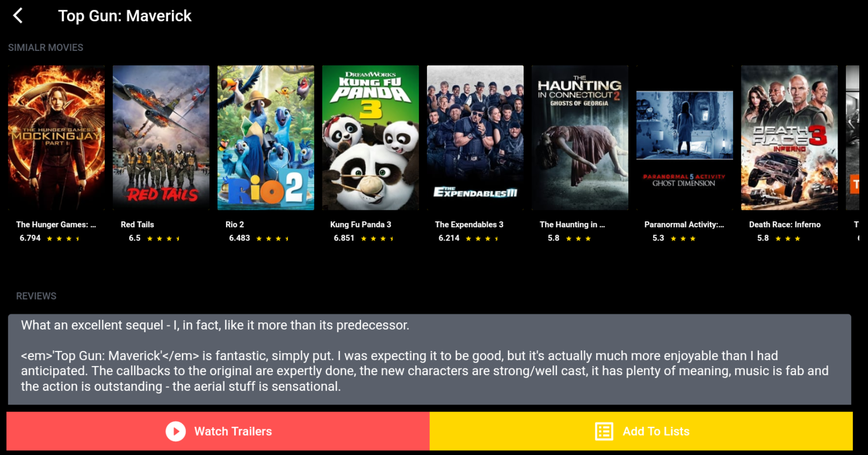This screenshot has width=868, height=455.
Task: Click the Add To Lists button
Action: tap(641, 431)
